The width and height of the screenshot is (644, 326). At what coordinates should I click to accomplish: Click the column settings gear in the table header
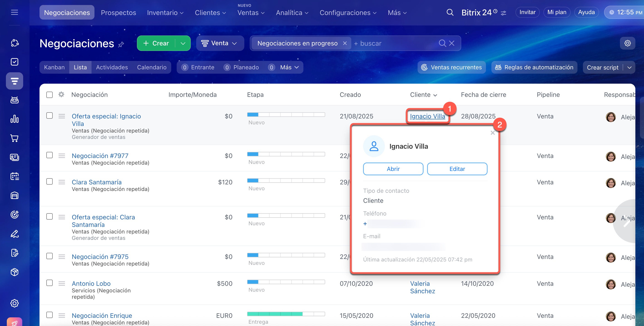pos(61,95)
